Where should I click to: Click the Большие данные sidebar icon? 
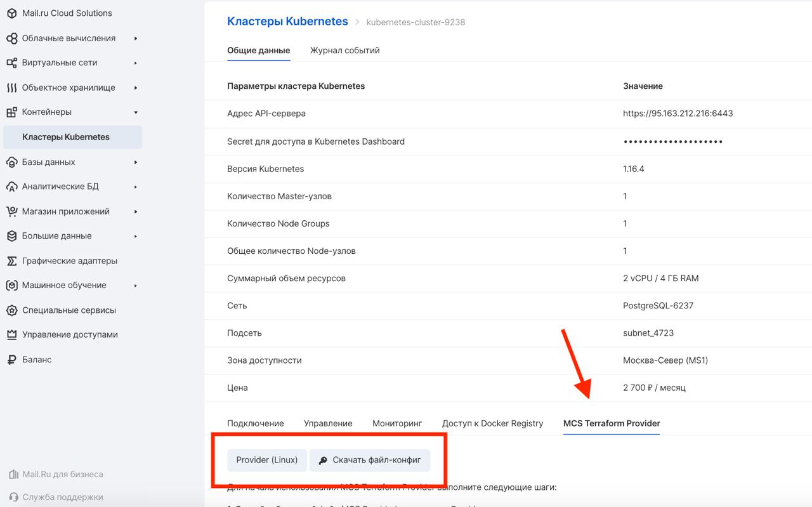11,236
